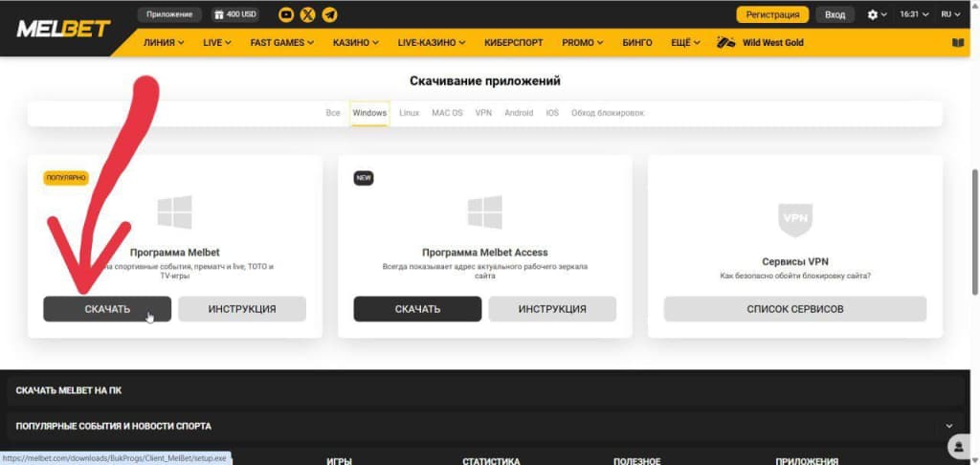The height and width of the screenshot is (465, 980).
Task: Expand the 16:31 time dropdown
Action: click(x=914, y=14)
